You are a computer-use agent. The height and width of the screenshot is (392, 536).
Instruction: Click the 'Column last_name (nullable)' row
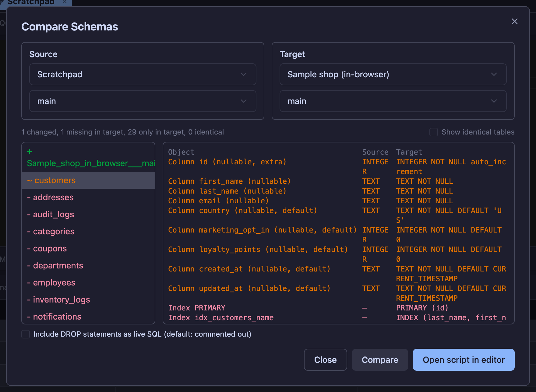click(338, 191)
